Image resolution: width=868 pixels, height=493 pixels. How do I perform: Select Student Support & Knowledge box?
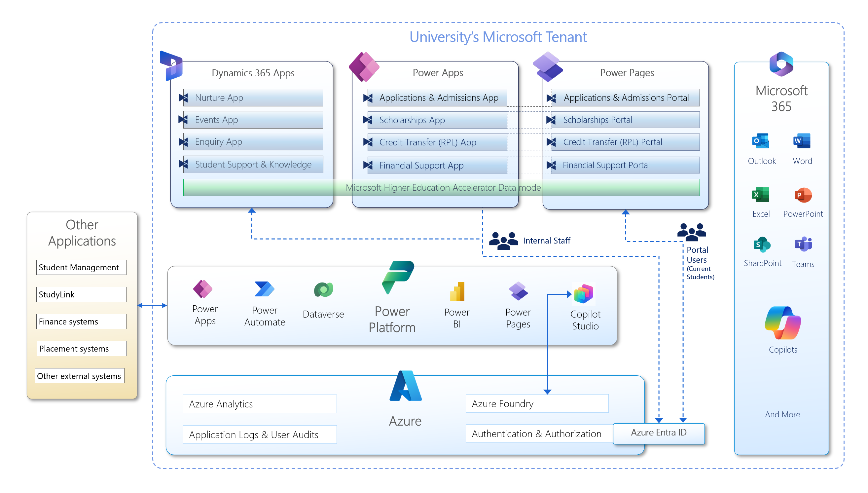(253, 164)
